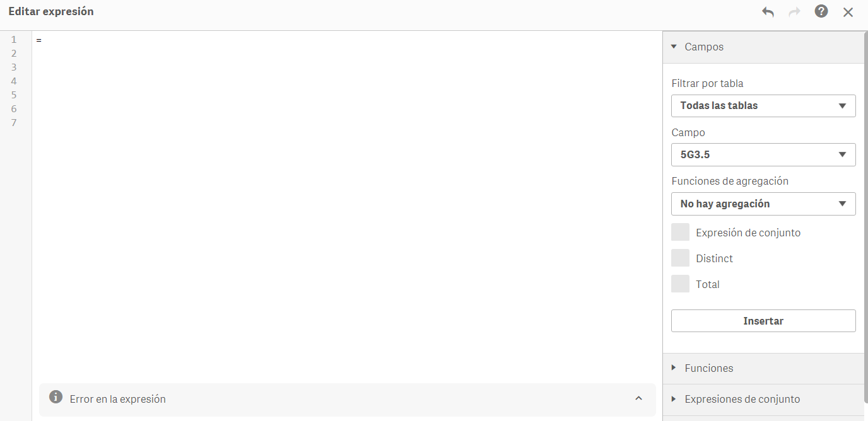Collapse the error message panel chevron
Image resolution: width=868 pixels, height=421 pixels.
638,398
